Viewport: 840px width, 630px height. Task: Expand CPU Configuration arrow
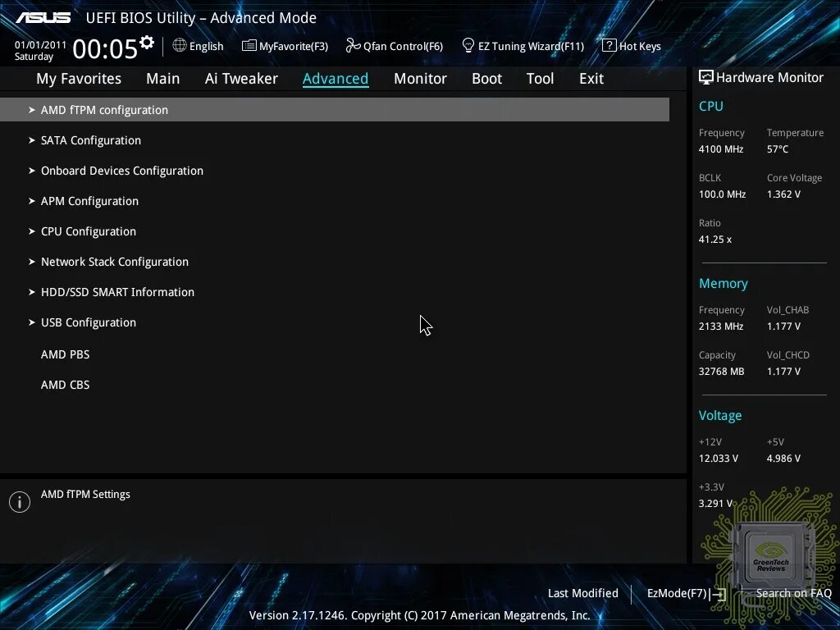tap(32, 231)
